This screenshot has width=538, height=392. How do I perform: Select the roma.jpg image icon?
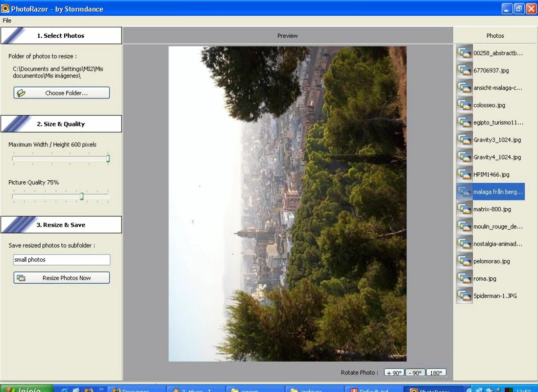click(x=464, y=278)
